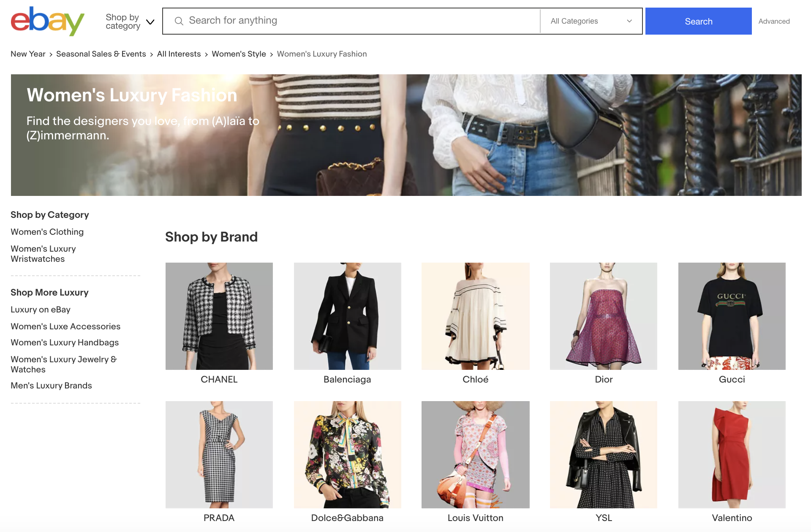The image size is (811, 532).
Task: Click the Prada brand thumbnail
Action: pyautogui.click(x=219, y=454)
